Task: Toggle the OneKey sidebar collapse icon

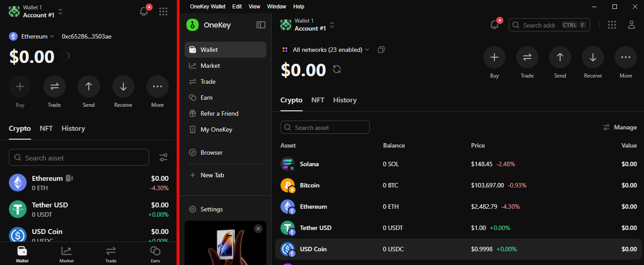Action: 261,25
